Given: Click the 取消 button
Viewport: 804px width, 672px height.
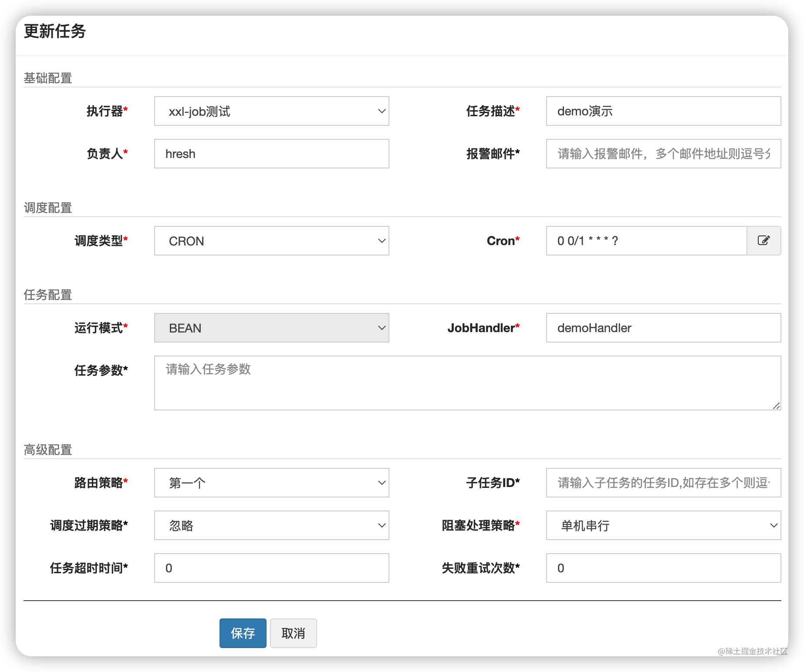Looking at the screenshot, I should 294,633.
